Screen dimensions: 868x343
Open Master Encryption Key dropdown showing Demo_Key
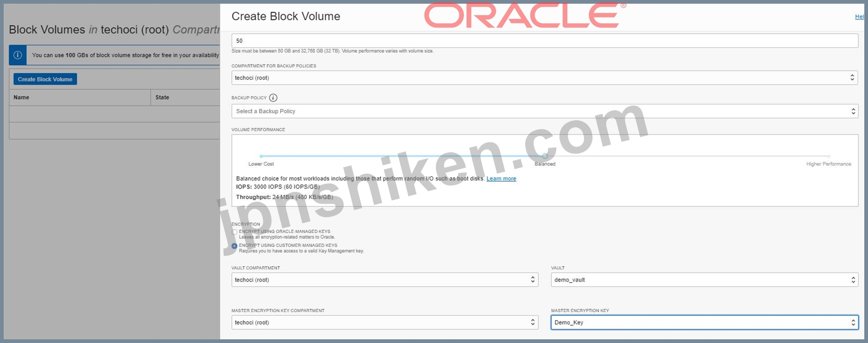tap(705, 323)
